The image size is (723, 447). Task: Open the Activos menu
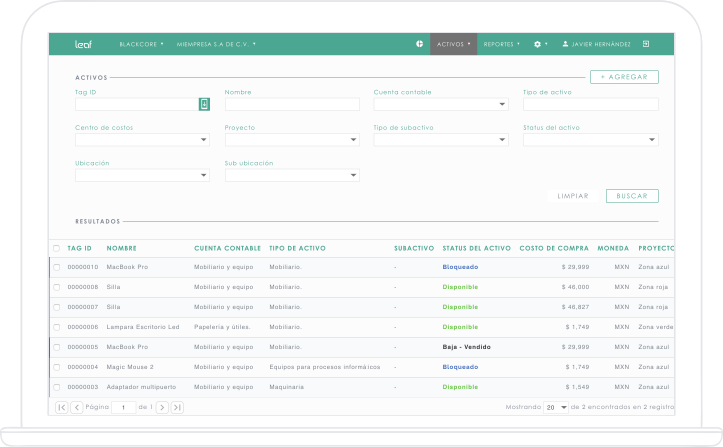click(x=453, y=44)
